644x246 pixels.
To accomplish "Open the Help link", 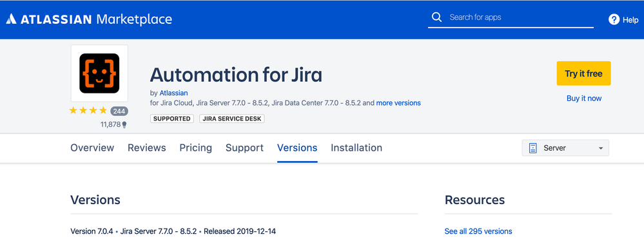I will point(623,19).
